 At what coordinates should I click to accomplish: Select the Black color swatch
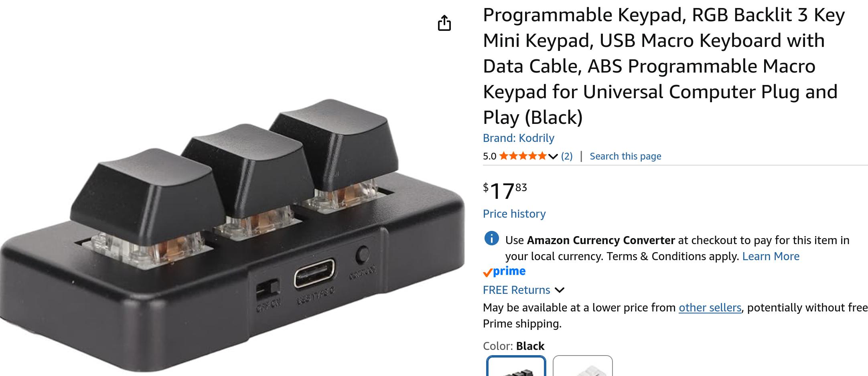(x=516, y=366)
